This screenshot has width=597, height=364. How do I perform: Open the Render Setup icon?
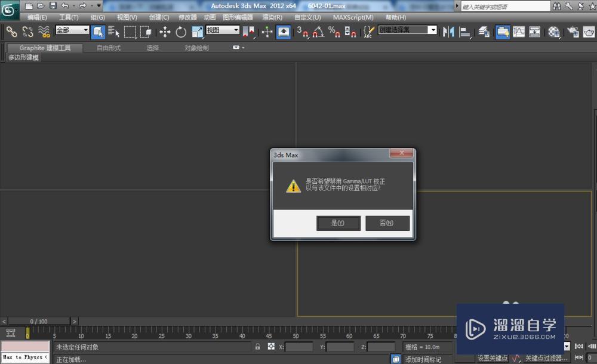tap(573, 32)
